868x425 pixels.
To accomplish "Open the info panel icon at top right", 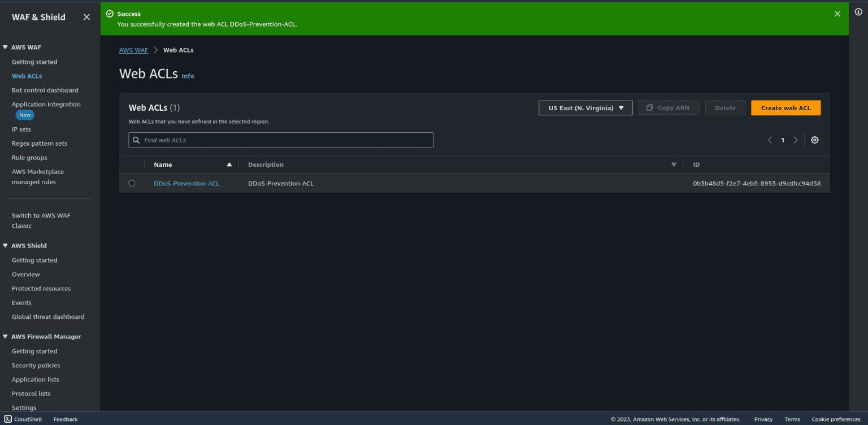I will (858, 12).
